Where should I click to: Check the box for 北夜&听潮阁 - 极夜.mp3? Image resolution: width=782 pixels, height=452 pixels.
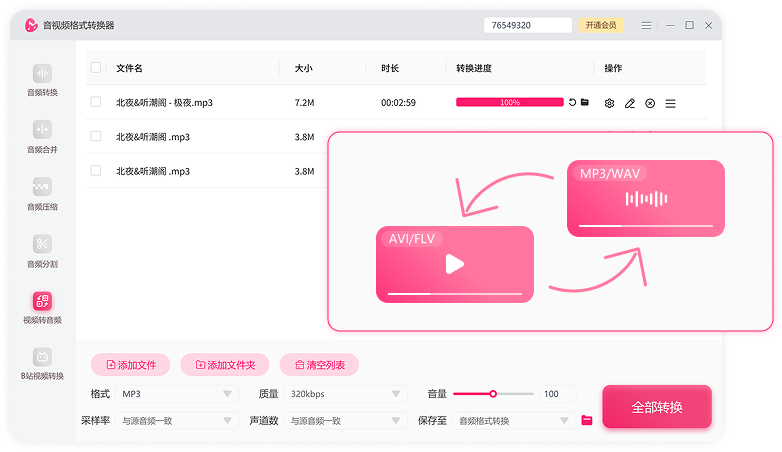[x=96, y=102]
